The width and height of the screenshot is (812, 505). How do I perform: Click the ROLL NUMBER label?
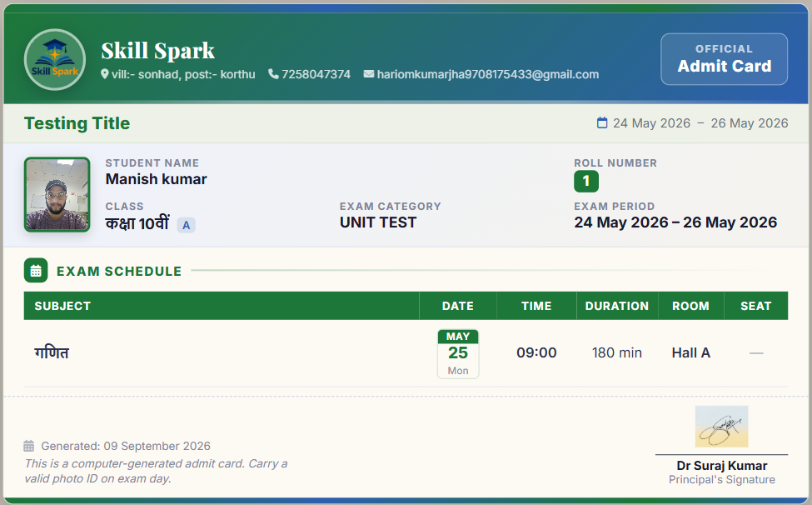(615, 163)
